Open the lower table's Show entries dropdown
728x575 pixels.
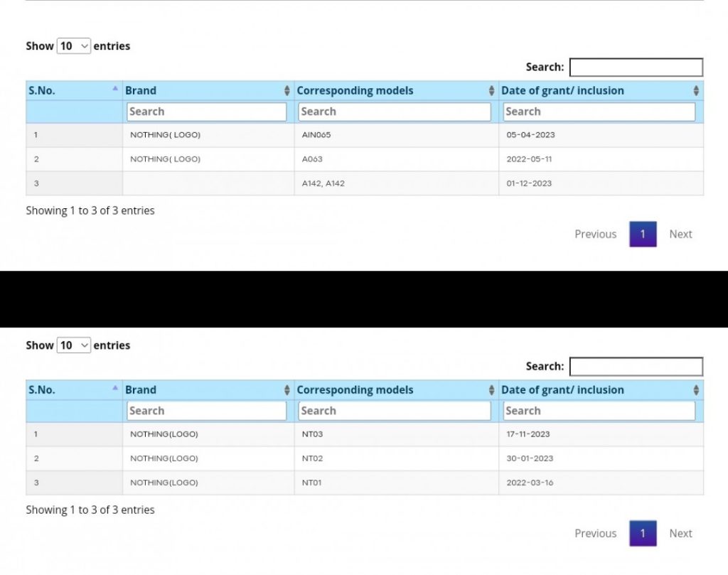[74, 345]
